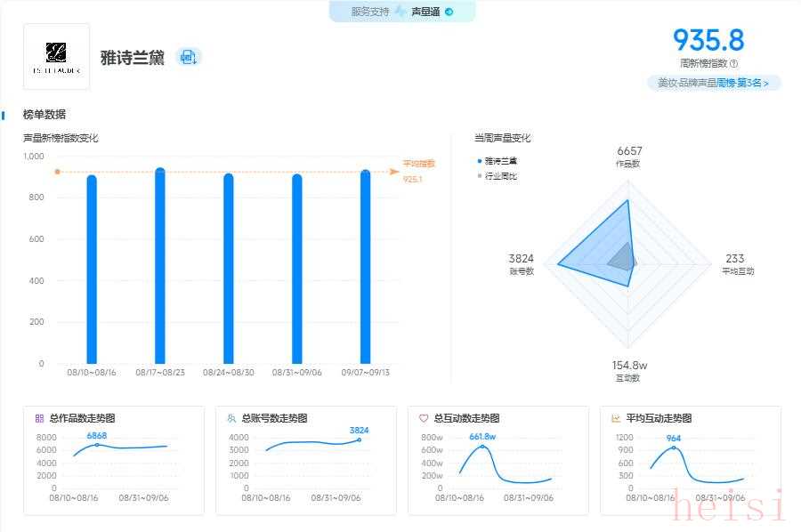Select the 08/31~09/06 bar in index chart

[296, 269]
